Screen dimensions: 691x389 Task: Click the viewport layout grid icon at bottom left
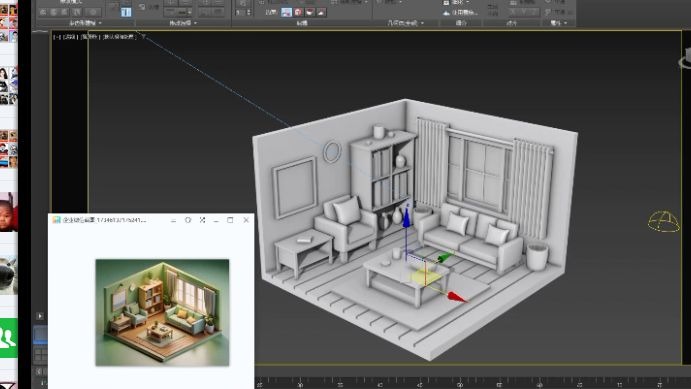[x=40, y=355]
